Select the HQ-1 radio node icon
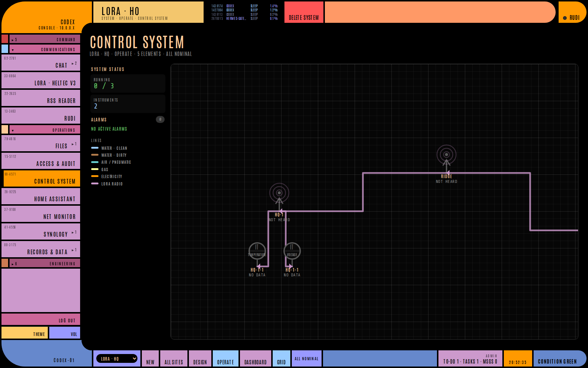Screen dimensions: 588x368 [279, 193]
